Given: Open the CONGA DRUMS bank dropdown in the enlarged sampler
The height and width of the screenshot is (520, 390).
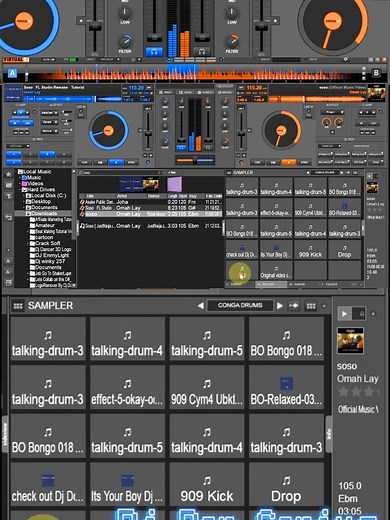Looking at the screenshot, I should pyautogui.click(x=240, y=305).
